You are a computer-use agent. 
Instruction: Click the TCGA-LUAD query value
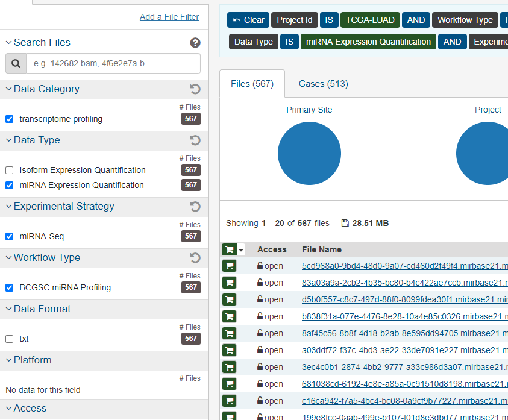[x=370, y=20]
